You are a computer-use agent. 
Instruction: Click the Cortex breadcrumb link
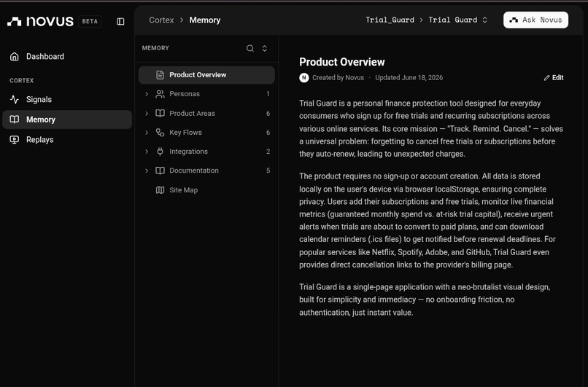click(161, 20)
